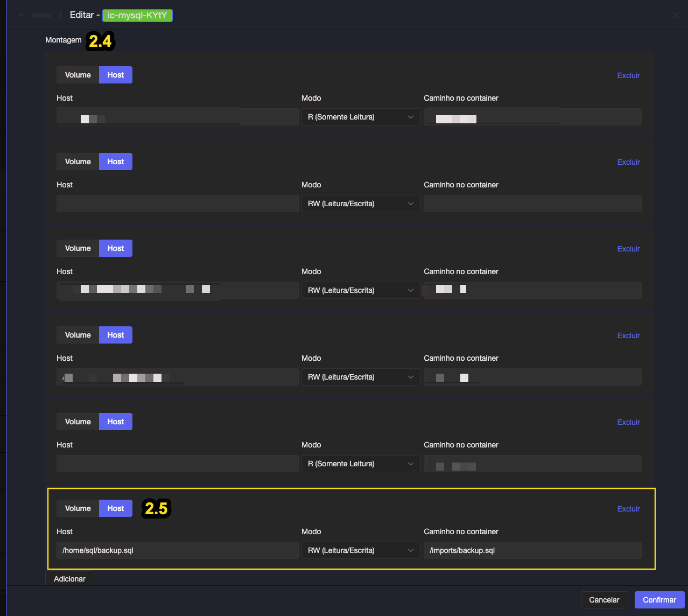This screenshot has height=616, width=688.
Task: Cancel the edit with Cancelar
Action: pos(604,600)
